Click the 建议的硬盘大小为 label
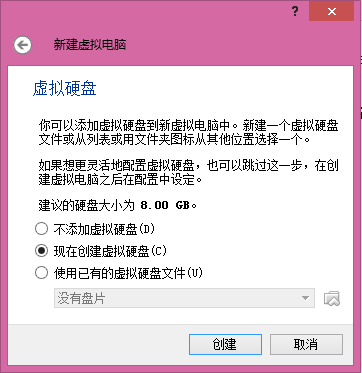This screenshot has width=362, height=373. tap(87, 205)
